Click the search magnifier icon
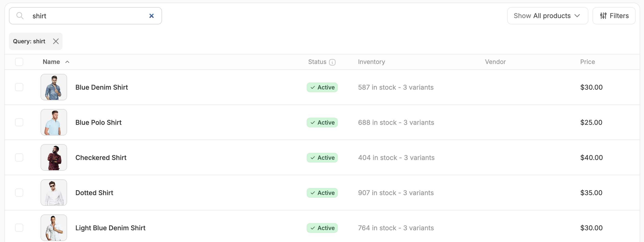Screen dimensions: 644x242 [x=20, y=16]
